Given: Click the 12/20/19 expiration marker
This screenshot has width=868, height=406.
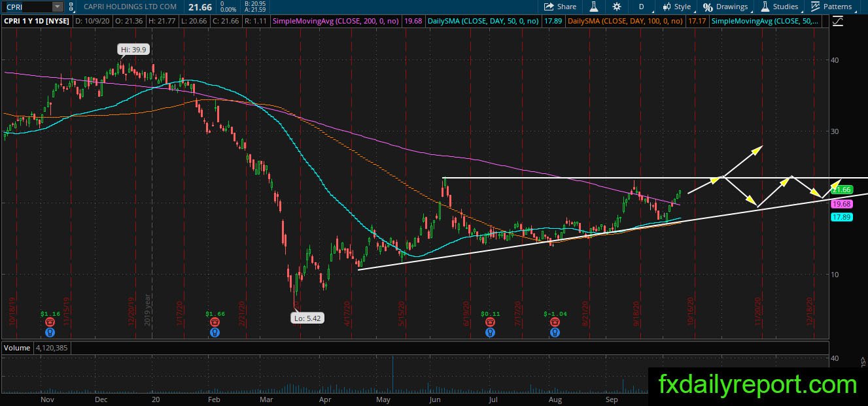Looking at the screenshot, I should click(131, 313).
